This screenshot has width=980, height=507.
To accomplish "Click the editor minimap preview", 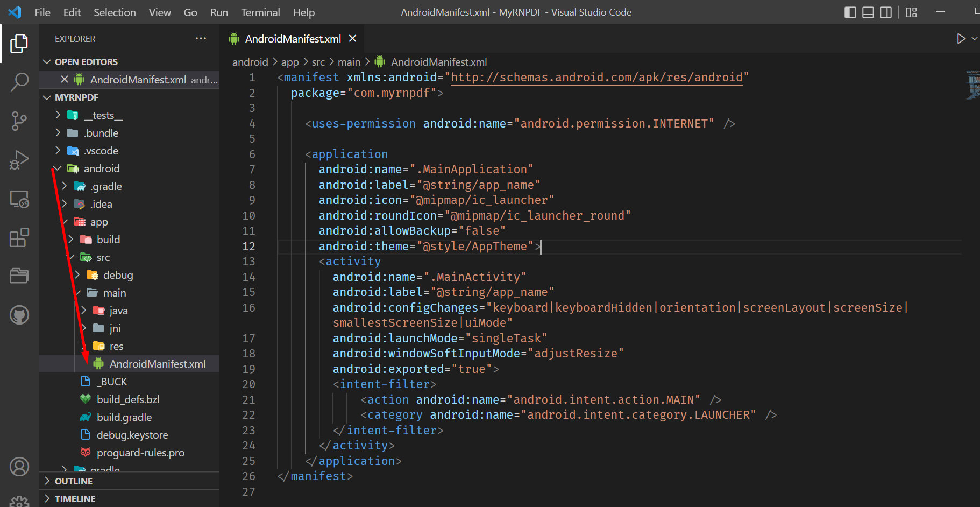I will (x=972, y=85).
